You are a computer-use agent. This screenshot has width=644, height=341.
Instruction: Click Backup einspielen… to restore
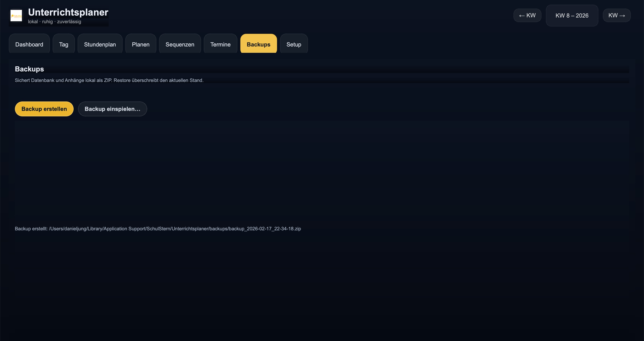pyautogui.click(x=112, y=109)
